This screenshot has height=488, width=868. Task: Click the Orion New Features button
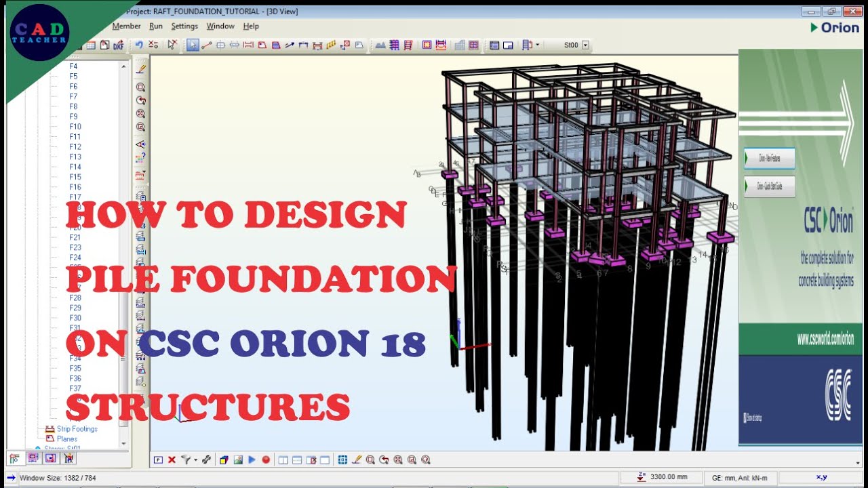770,159
